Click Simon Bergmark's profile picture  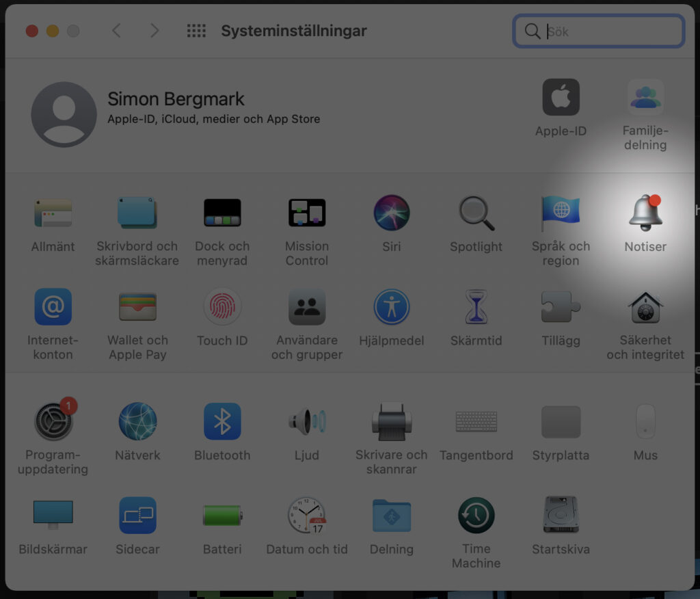64,114
